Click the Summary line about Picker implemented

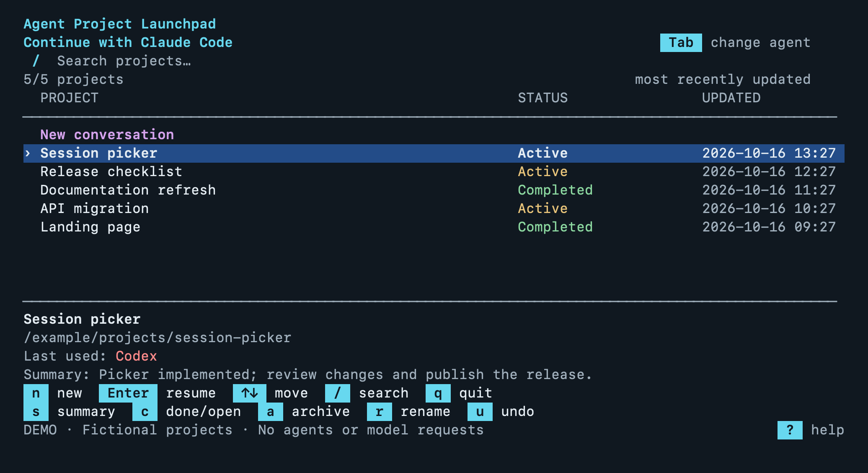tap(308, 374)
